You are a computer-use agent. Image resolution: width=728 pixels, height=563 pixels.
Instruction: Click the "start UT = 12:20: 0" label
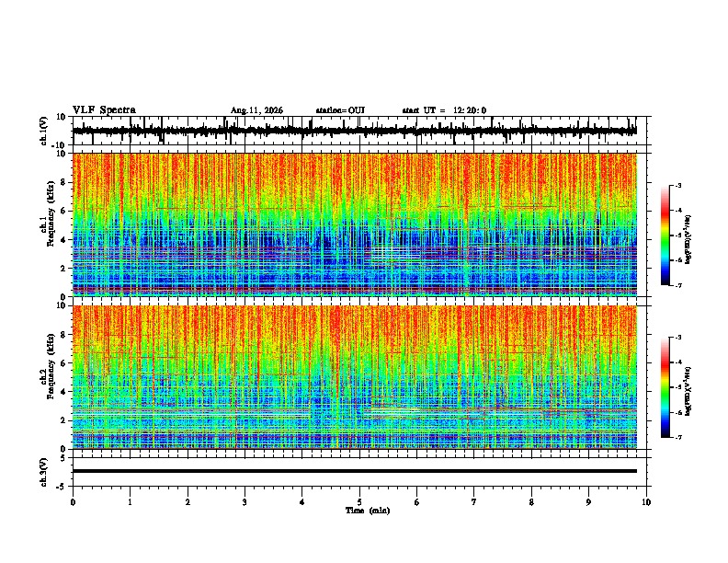pyautogui.click(x=444, y=110)
